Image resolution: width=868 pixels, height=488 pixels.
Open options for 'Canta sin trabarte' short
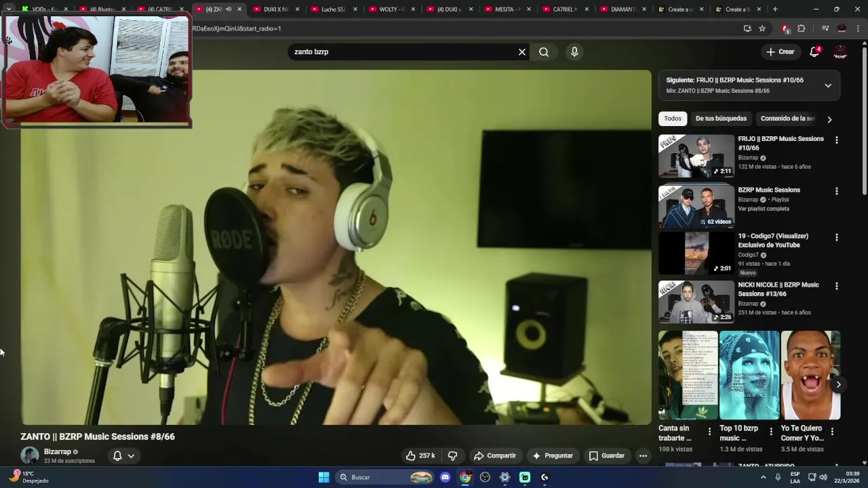coord(709,432)
